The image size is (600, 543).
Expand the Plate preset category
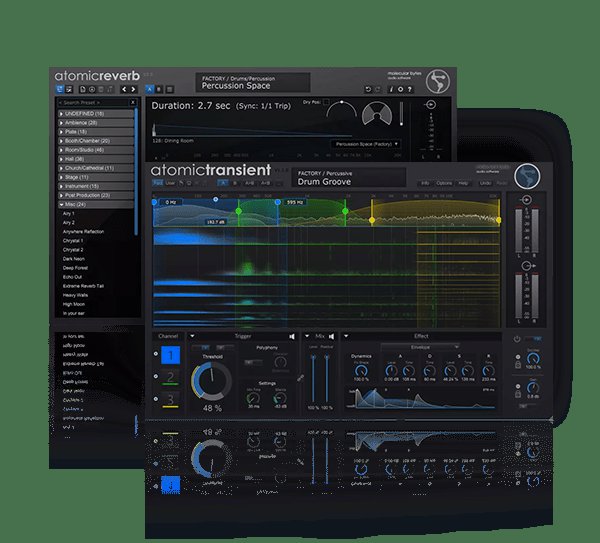(96, 132)
